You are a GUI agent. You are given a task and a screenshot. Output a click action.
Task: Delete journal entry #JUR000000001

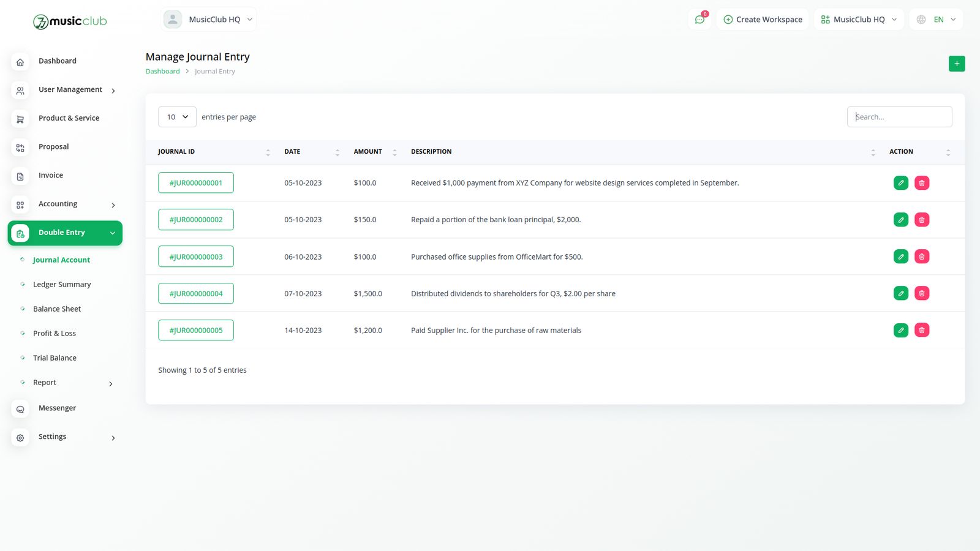922,183
